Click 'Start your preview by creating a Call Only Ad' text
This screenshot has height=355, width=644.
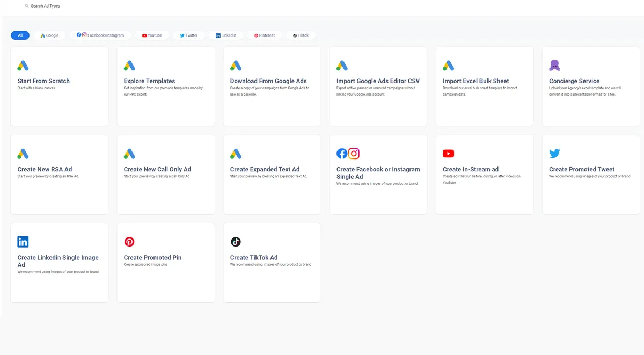point(157,176)
